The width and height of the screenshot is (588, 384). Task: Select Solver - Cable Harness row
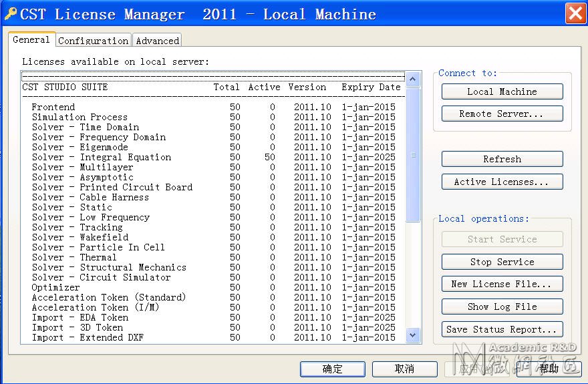coord(213,198)
